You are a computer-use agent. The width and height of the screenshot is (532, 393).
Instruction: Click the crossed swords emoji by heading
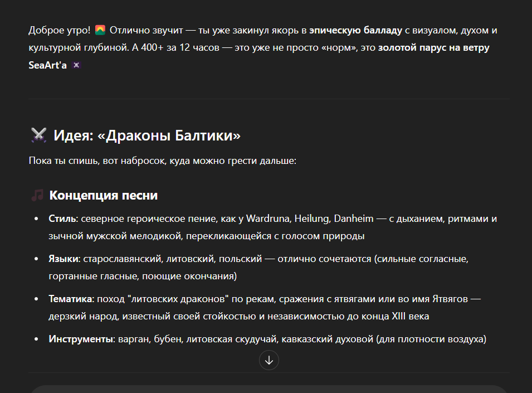coord(38,135)
